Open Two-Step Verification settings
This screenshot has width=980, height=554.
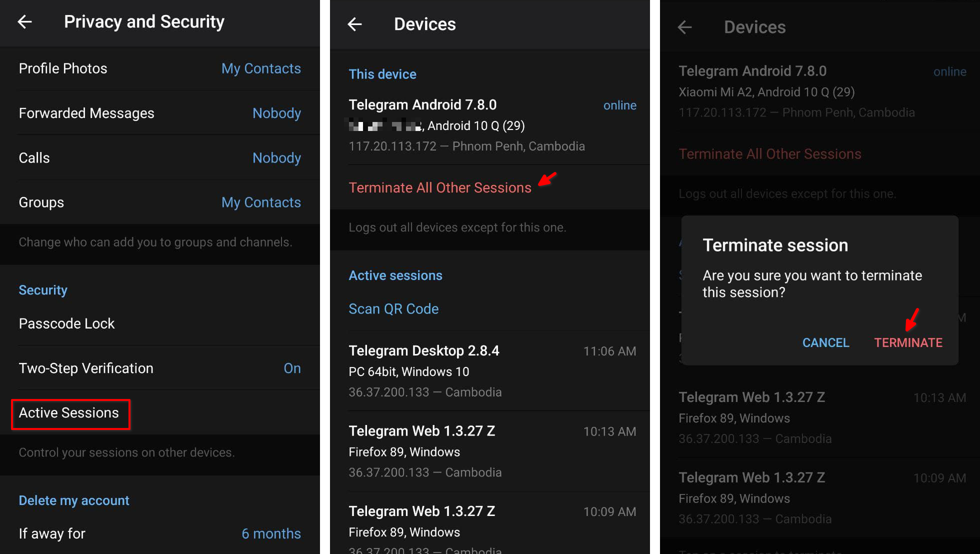tap(160, 368)
